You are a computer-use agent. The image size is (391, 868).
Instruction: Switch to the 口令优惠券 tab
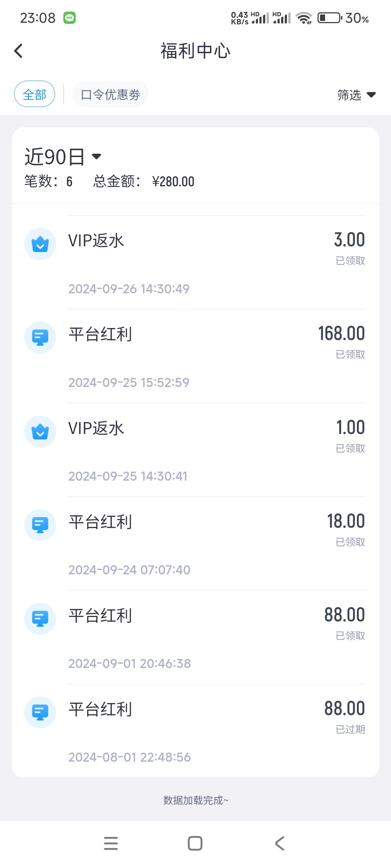click(110, 94)
